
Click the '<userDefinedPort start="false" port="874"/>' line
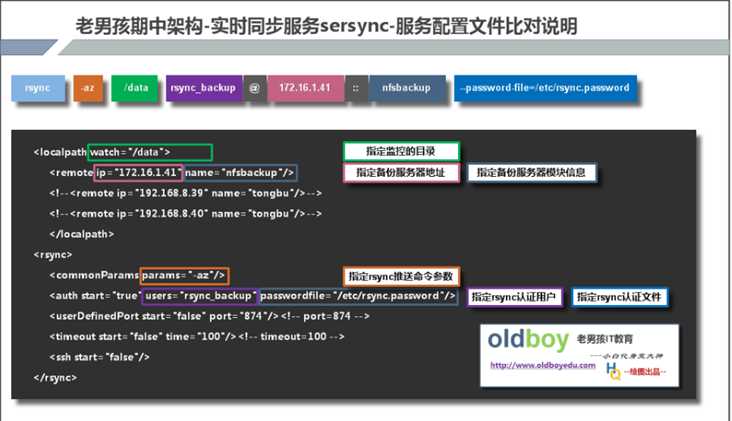(x=164, y=316)
